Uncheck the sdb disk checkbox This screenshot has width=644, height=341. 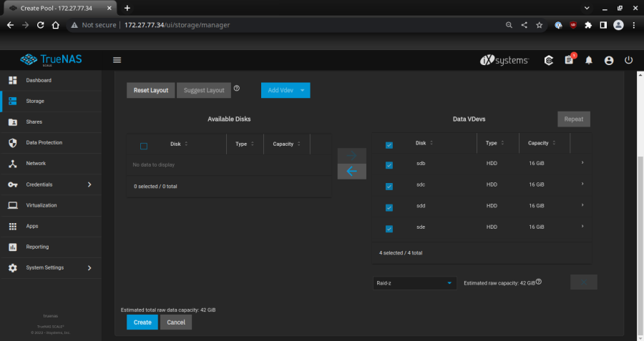(x=389, y=165)
